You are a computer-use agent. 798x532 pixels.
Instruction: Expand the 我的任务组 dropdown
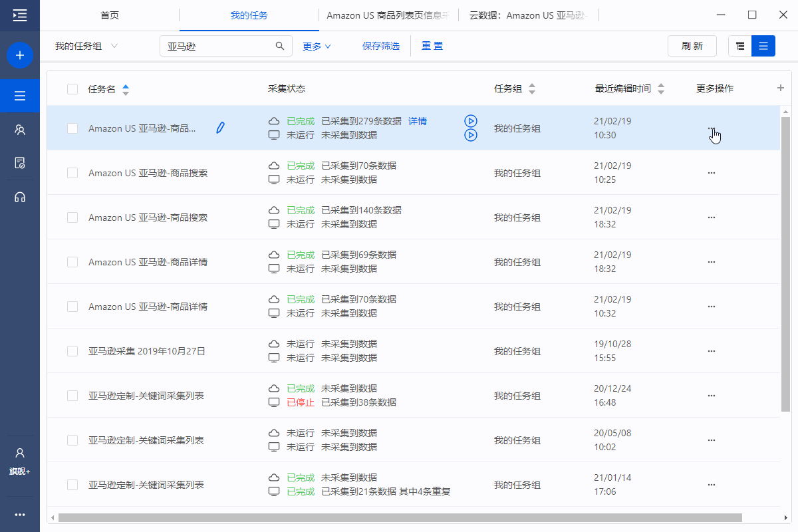click(x=86, y=46)
